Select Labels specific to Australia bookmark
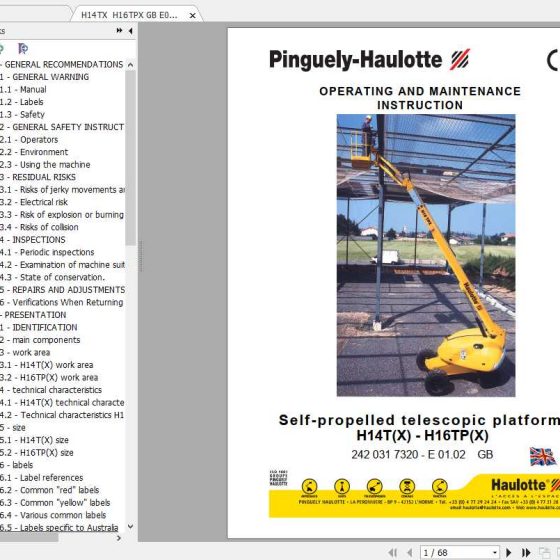The height and width of the screenshot is (560, 560). click(x=59, y=528)
